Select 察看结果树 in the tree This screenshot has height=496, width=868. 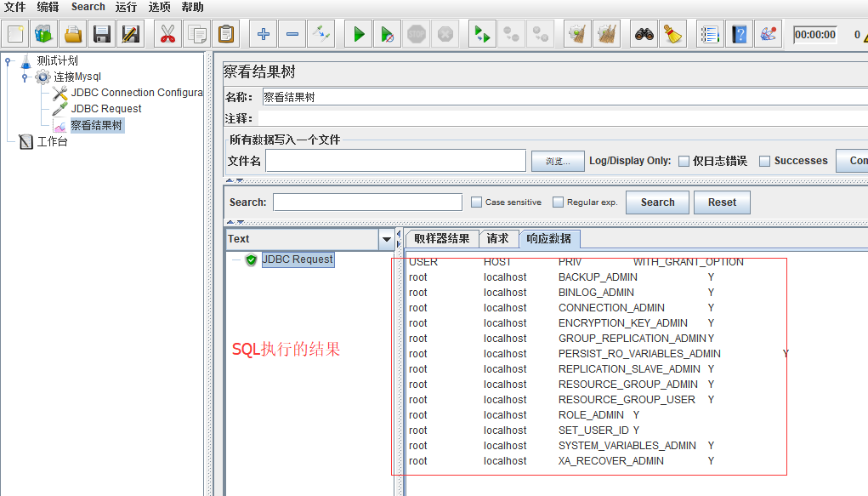coord(96,126)
